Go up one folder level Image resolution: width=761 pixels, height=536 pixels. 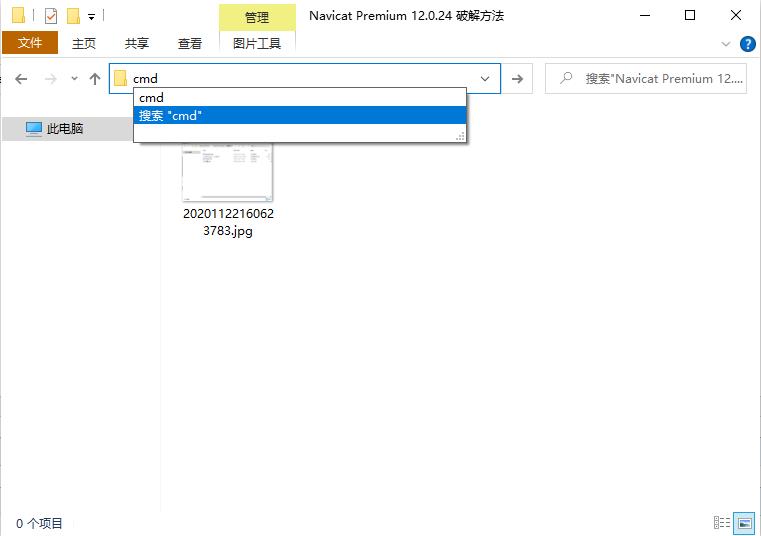click(x=95, y=79)
